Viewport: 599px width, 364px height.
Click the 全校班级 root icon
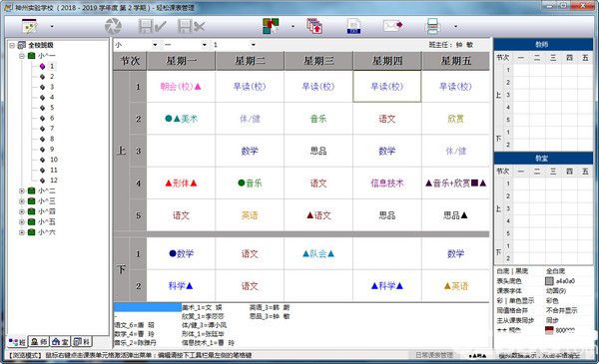pyautogui.click(x=22, y=46)
